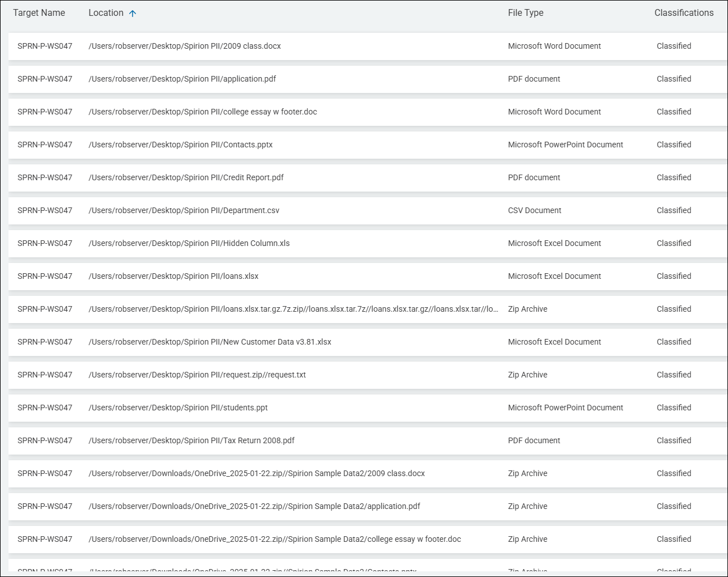This screenshot has width=728, height=577.
Task: Open the Spirion PII/application.pdf file row
Action: (182, 79)
